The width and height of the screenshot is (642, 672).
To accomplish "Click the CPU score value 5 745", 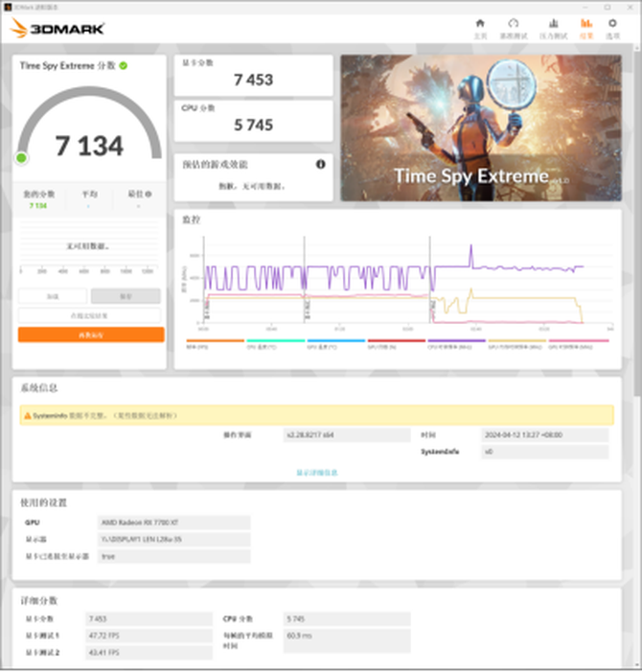I will [x=254, y=126].
